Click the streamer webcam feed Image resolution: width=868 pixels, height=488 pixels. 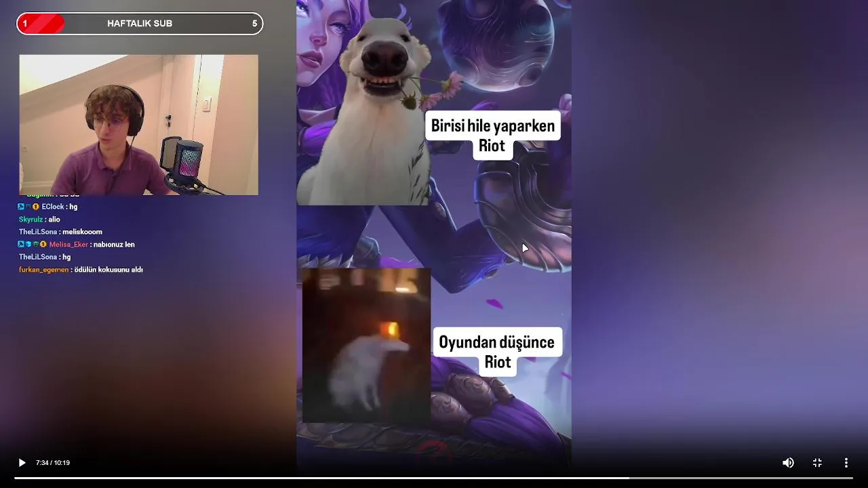click(x=139, y=125)
